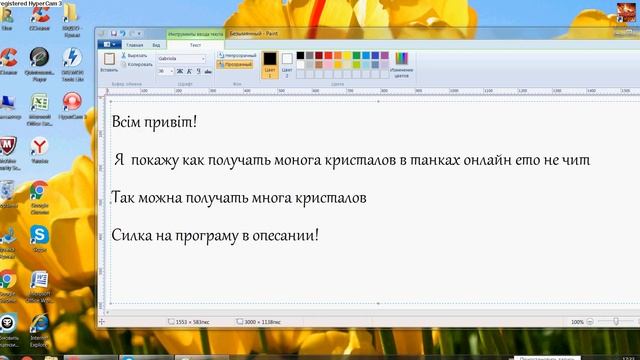Select Непрозрачный (opaque) background option

click(237, 55)
